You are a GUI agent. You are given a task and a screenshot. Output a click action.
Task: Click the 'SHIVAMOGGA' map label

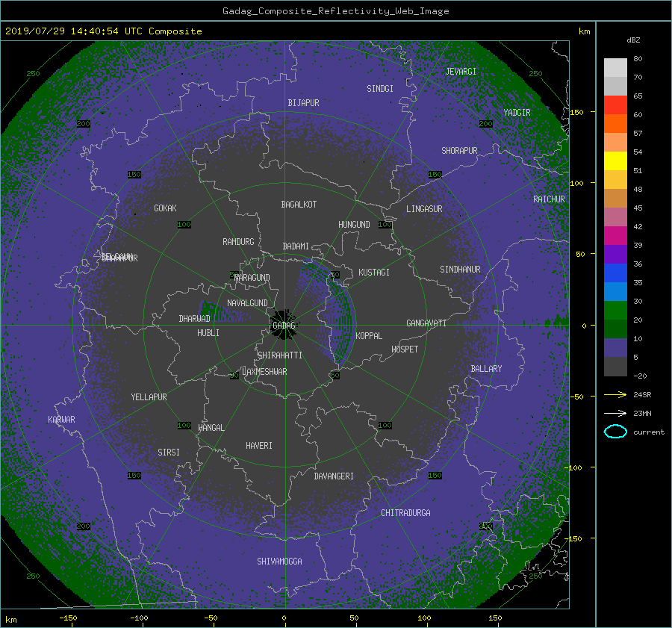279,562
